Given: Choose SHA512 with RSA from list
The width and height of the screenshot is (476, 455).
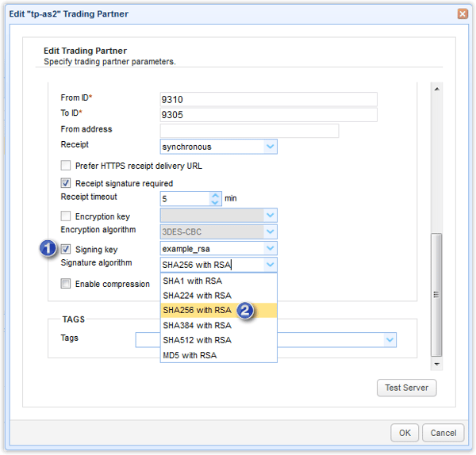Looking at the screenshot, I should click(x=197, y=340).
